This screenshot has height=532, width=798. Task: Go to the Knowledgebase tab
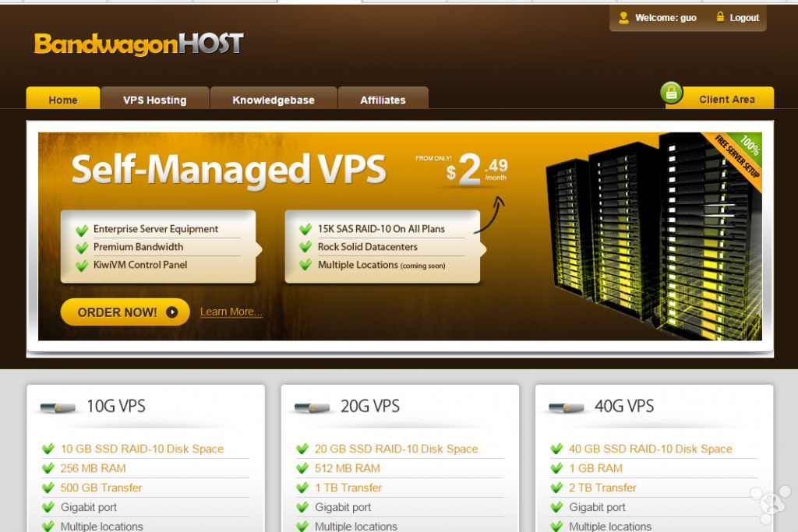274,98
